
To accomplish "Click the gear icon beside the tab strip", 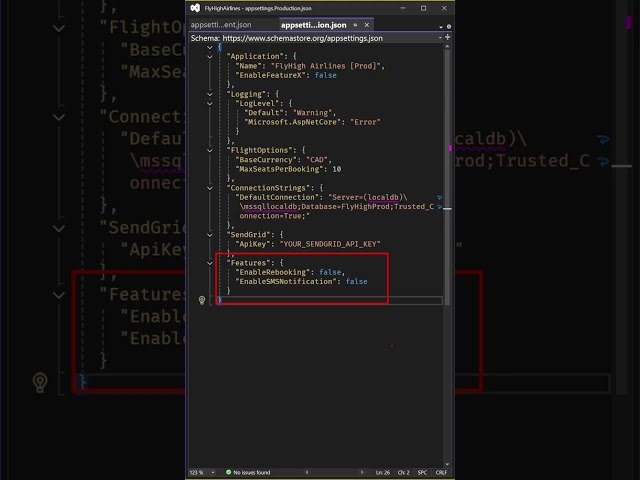I will [449, 27].
